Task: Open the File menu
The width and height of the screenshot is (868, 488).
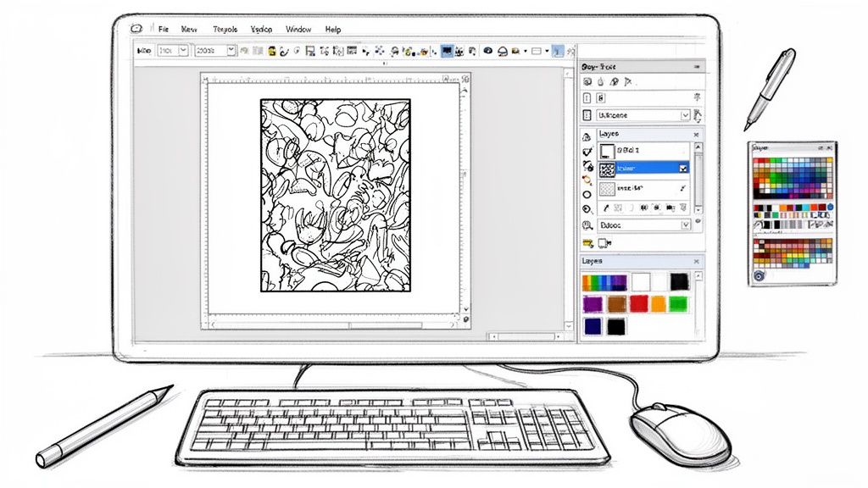Action: (163, 28)
